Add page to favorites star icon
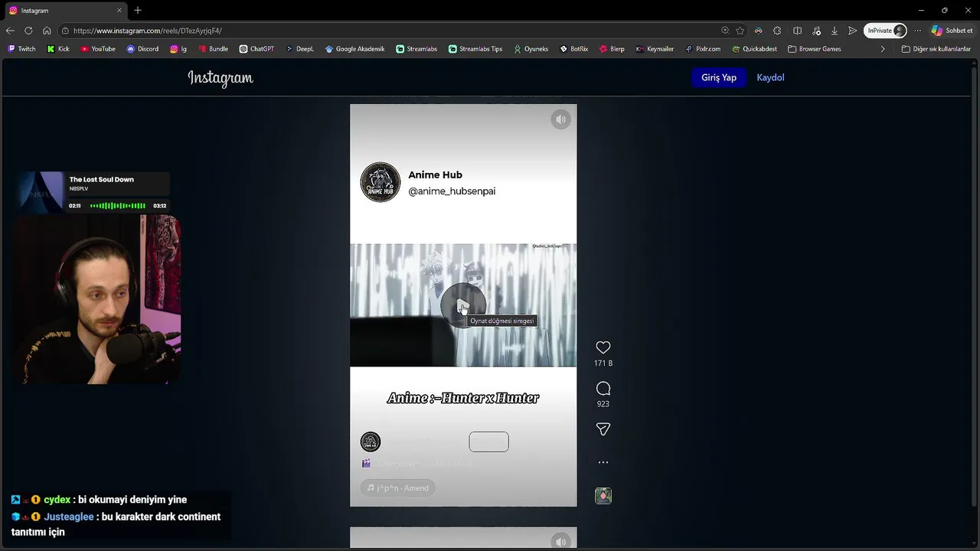The image size is (980, 551). tap(740, 31)
